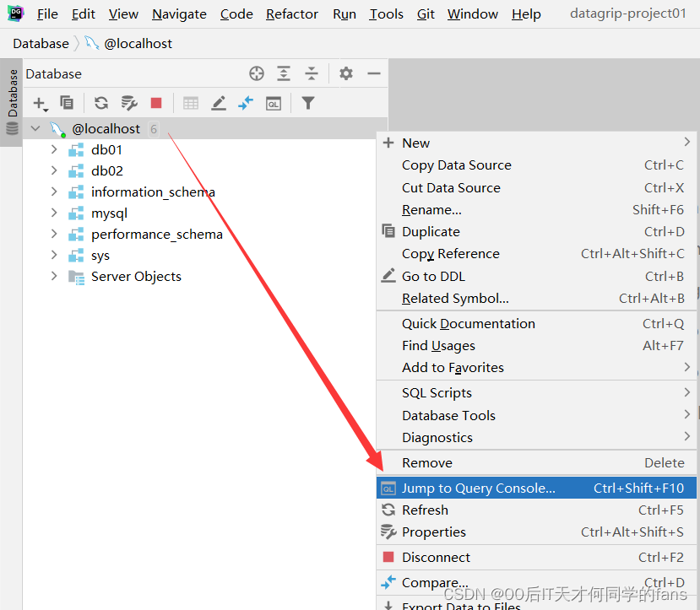700x610 pixels.
Task: Click the plus New data source icon
Action: click(41, 104)
